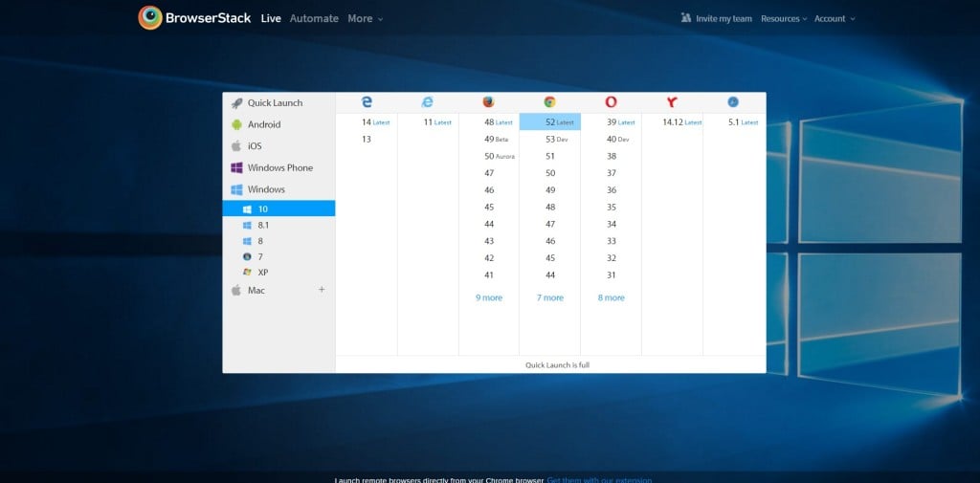Select the Edge browser icon

tap(367, 102)
